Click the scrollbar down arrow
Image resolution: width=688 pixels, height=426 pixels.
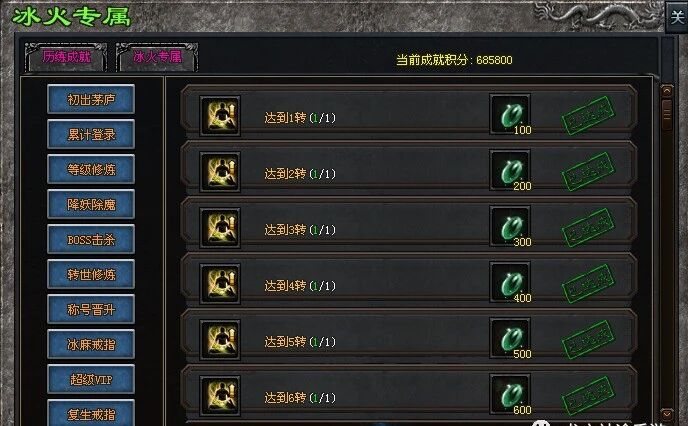[x=667, y=414]
